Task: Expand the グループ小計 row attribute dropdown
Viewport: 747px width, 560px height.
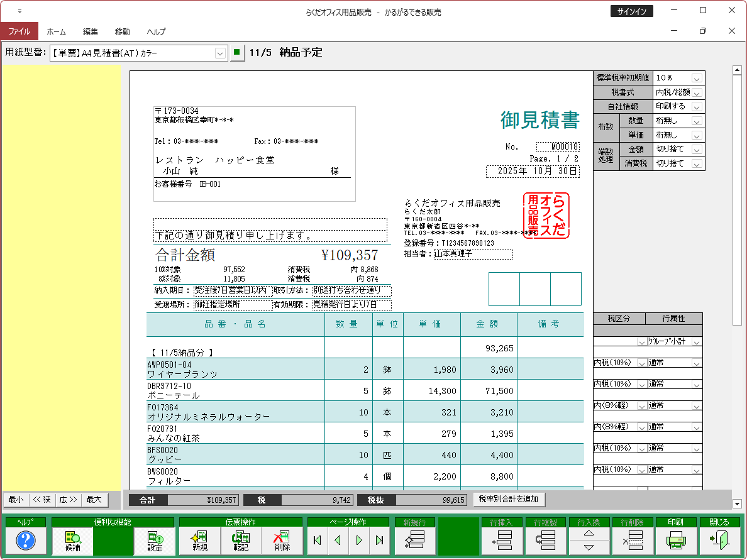Action: [x=697, y=342]
